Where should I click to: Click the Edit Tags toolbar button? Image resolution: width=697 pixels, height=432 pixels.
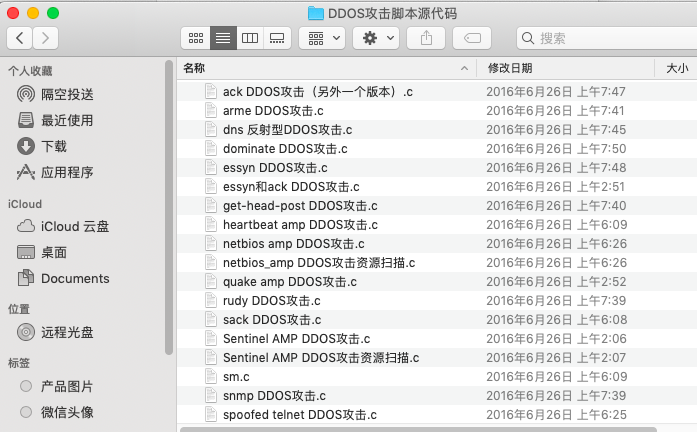click(471, 38)
